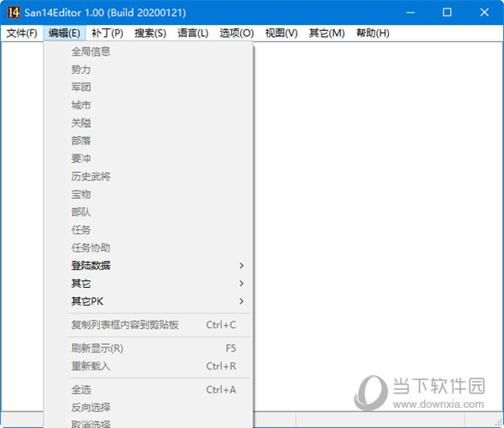Image resolution: width=504 pixels, height=428 pixels.
Task: Select 要冲 menu entry
Action: tap(148, 159)
